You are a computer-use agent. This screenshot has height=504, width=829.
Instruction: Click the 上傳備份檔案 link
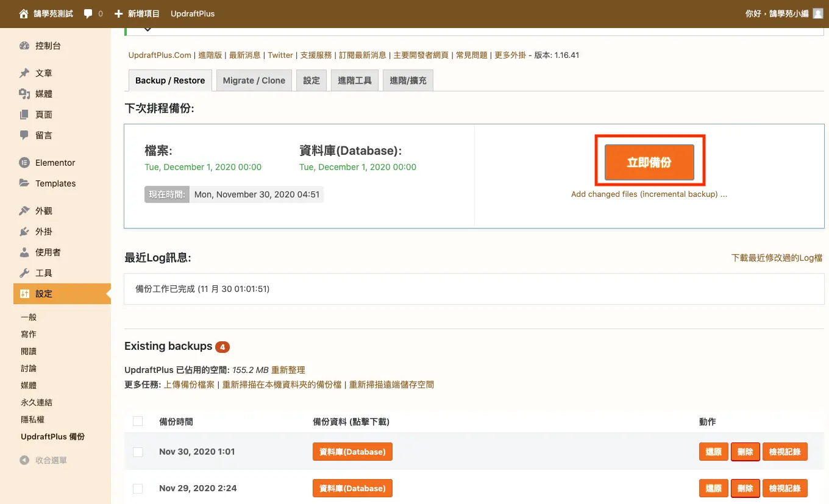tap(189, 385)
